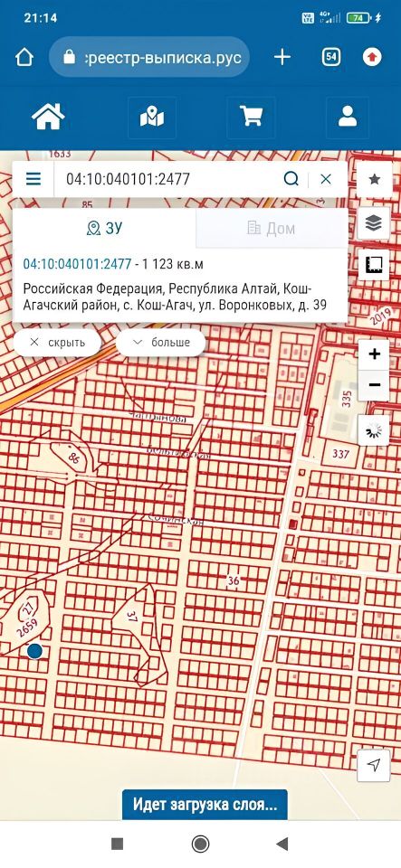Select the measurement ruler tool
Image resolution: width=401 pixels, height=868 pixels.
pos(375,266)
